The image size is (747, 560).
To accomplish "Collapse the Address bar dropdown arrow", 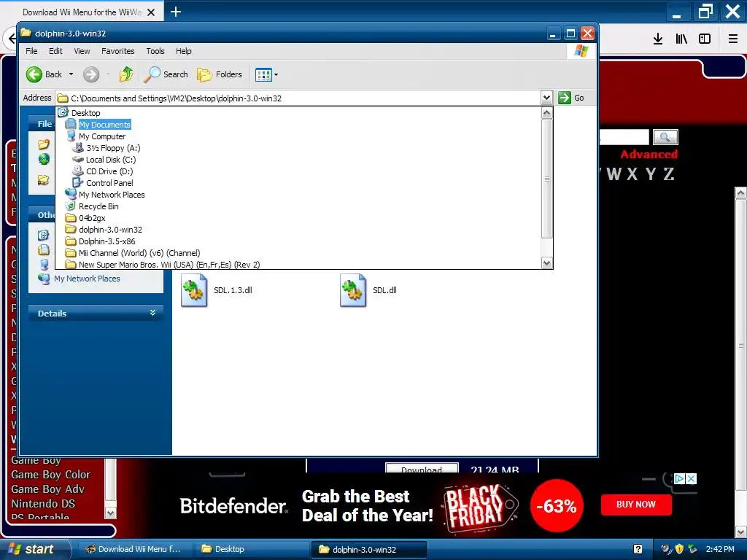I will (546, 98).
